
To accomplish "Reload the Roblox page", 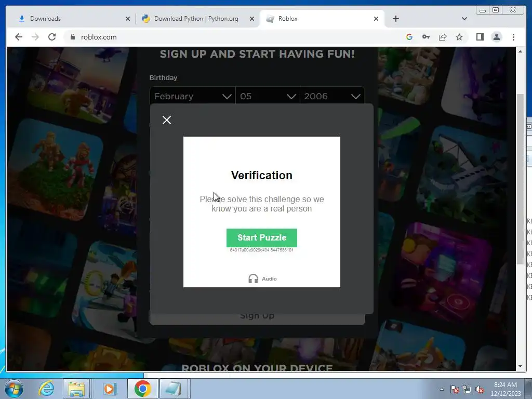I will (52, 37).
